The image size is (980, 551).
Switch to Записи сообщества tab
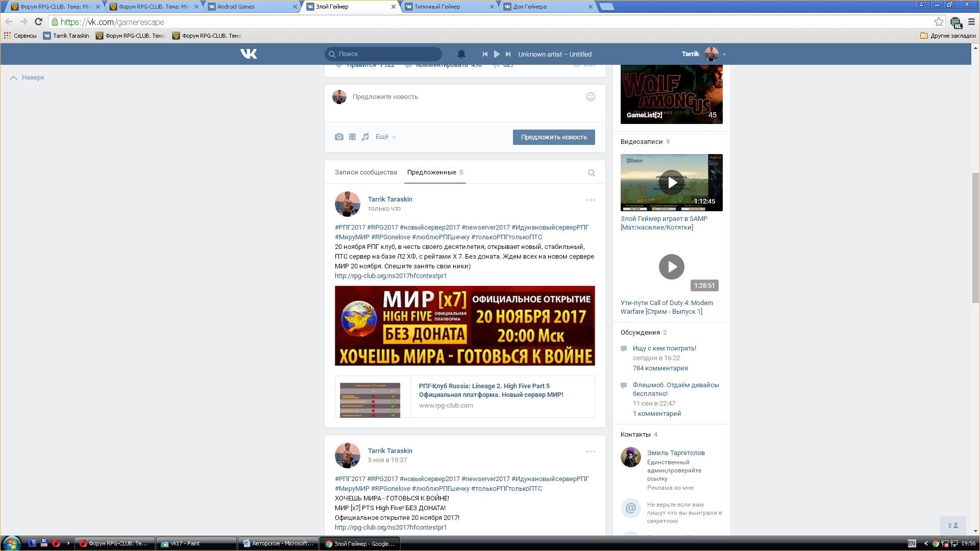pyautogui.click(x=365, y=172)
